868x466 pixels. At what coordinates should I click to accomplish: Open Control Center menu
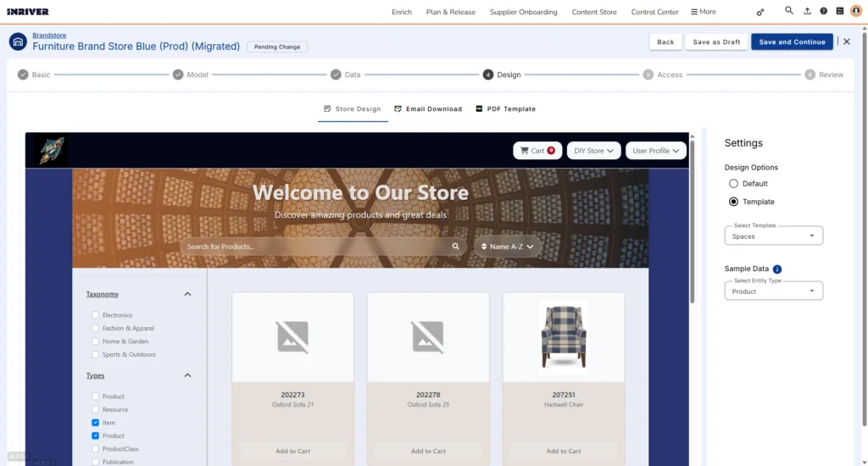[x=655, y=12]
